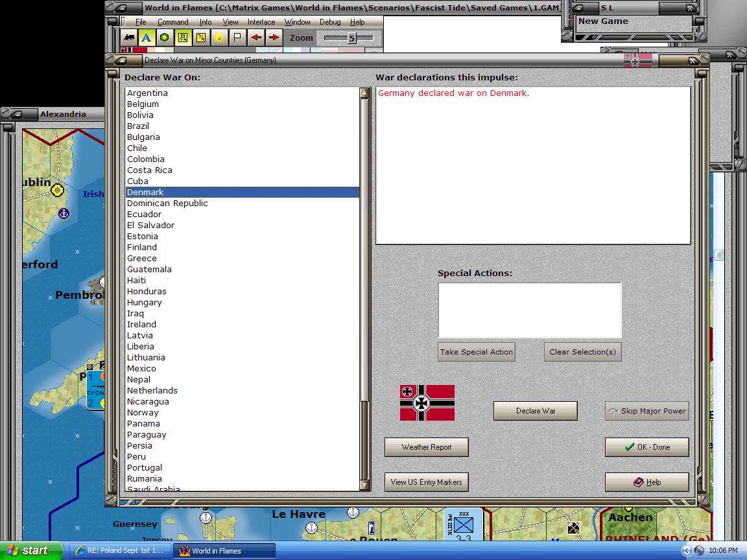Viewport: 747px width, 560px height.
Task: Select Iraq in the country list
Action: point(242,313)
